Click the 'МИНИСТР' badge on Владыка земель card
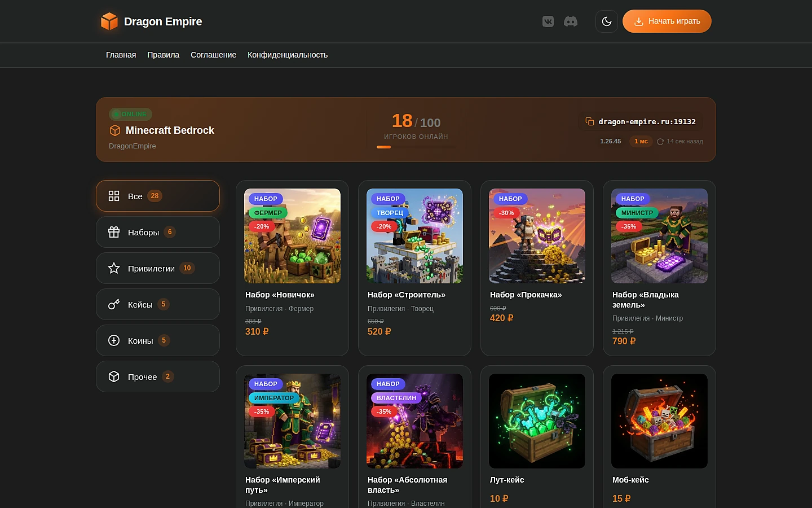The image size is (812, 508). pyautogui.click(x=637, y=213)
